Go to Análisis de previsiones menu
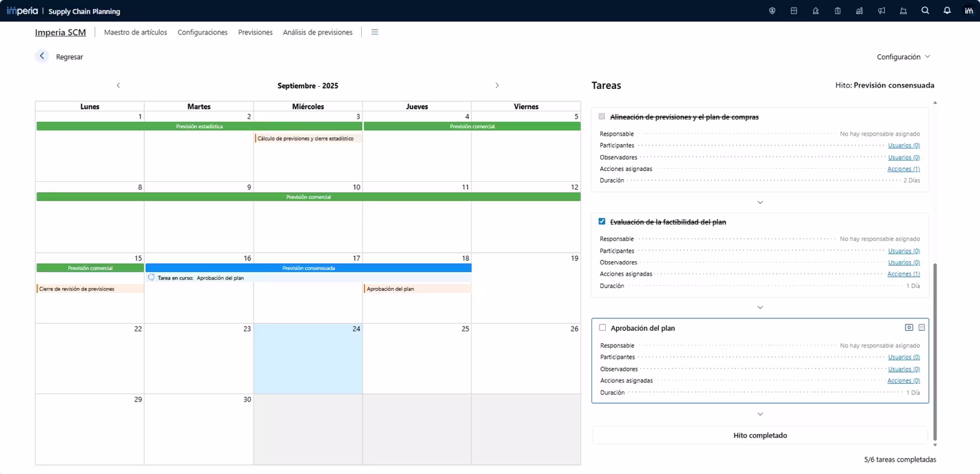 (317, 32)
